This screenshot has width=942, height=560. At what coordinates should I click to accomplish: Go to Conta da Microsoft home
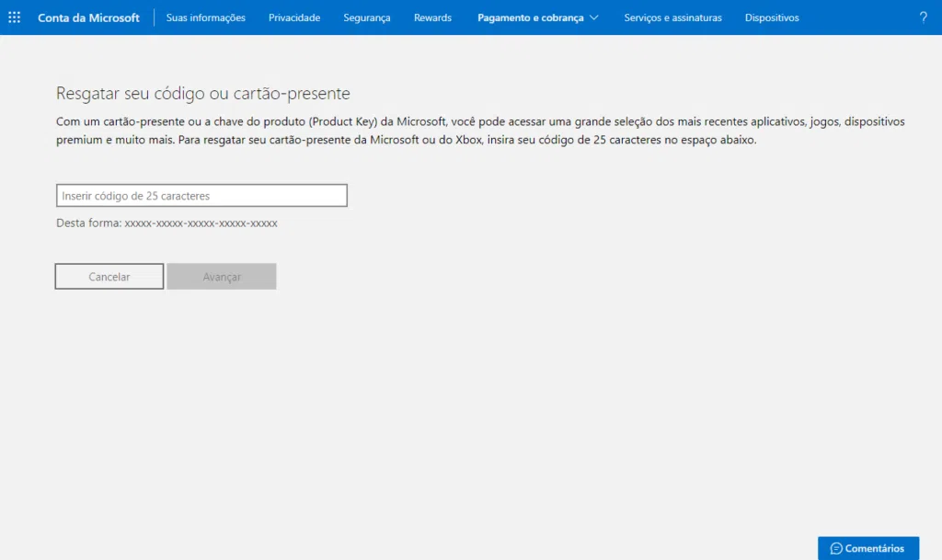(88, 17)
